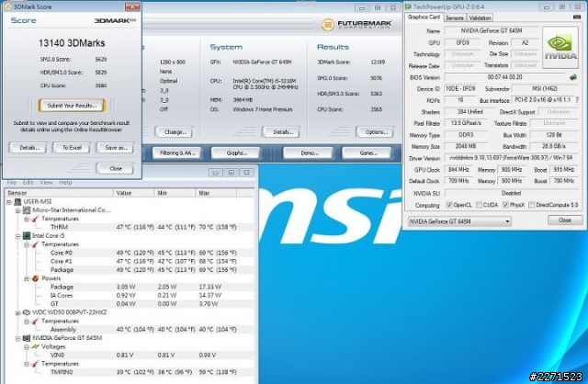Screen dimensions: 588x384
Task: Click Sensor column header
Action: pyautogui.click(x=59, y=193)
